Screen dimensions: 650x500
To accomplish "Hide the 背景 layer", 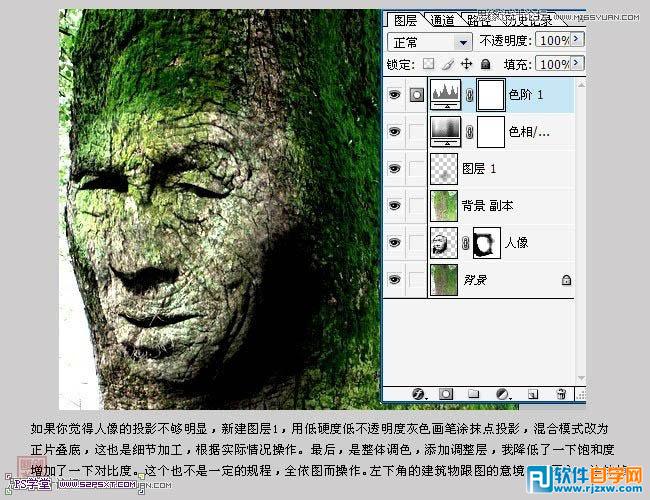I will 394,280.
